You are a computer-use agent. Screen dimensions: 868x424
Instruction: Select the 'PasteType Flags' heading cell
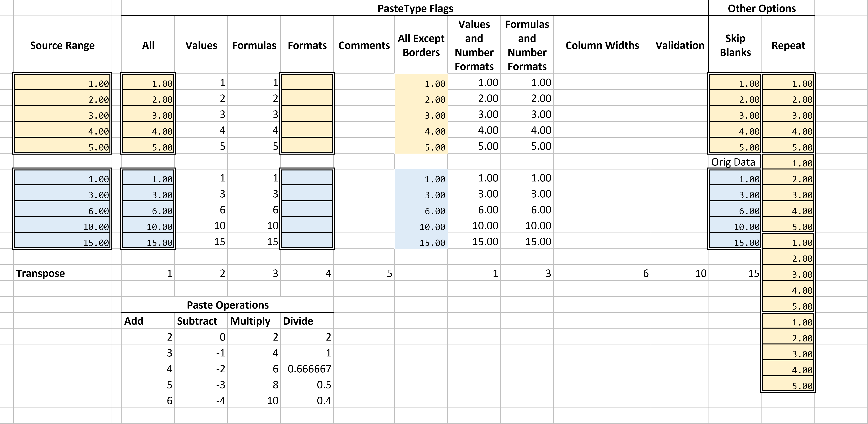point(415,8)
